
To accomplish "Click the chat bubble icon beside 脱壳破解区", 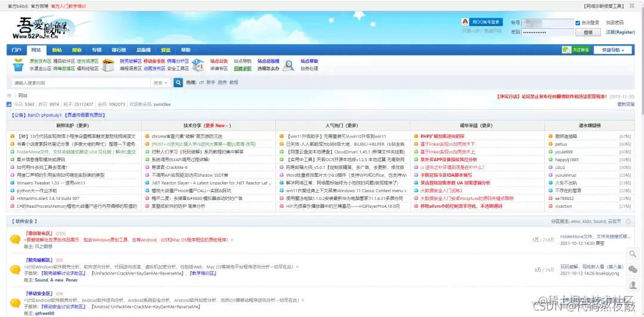I will point(16,270).
